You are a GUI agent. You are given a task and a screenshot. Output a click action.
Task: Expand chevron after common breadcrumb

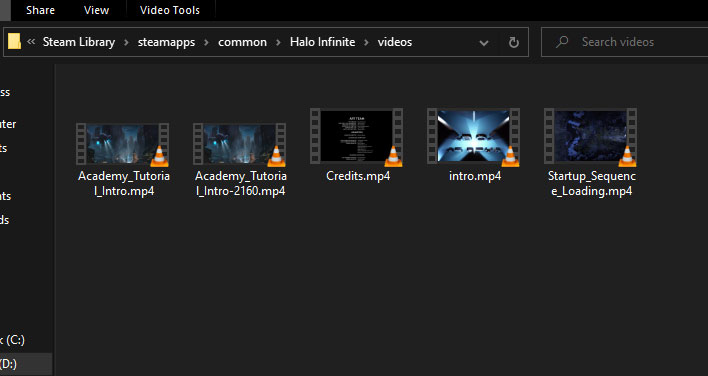[279, 42]
